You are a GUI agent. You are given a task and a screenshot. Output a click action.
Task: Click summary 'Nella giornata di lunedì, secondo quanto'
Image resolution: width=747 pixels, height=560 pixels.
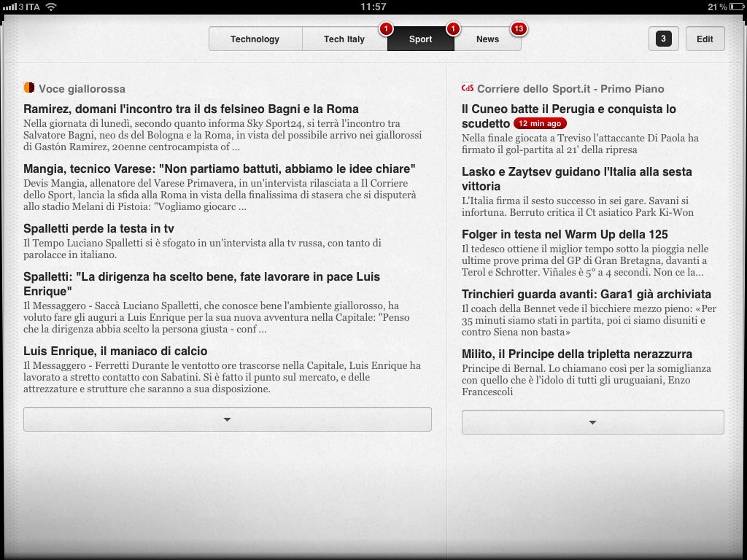(x=222, y=135)
